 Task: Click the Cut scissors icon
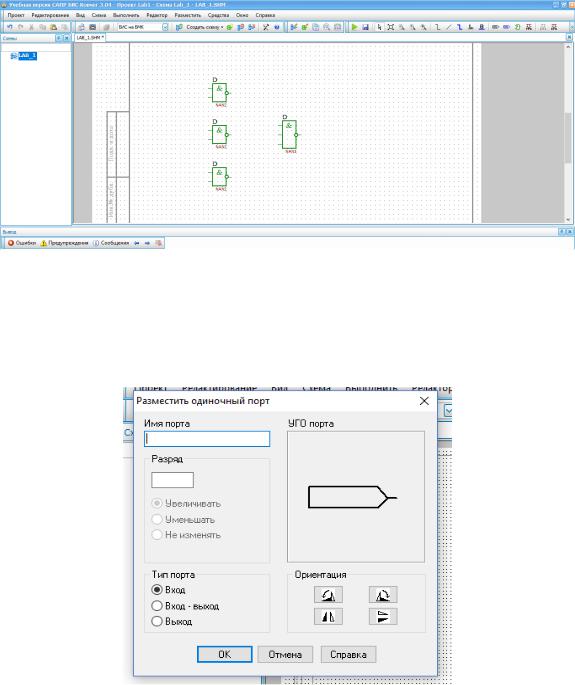pyautogui.click(x=31, y=27)
